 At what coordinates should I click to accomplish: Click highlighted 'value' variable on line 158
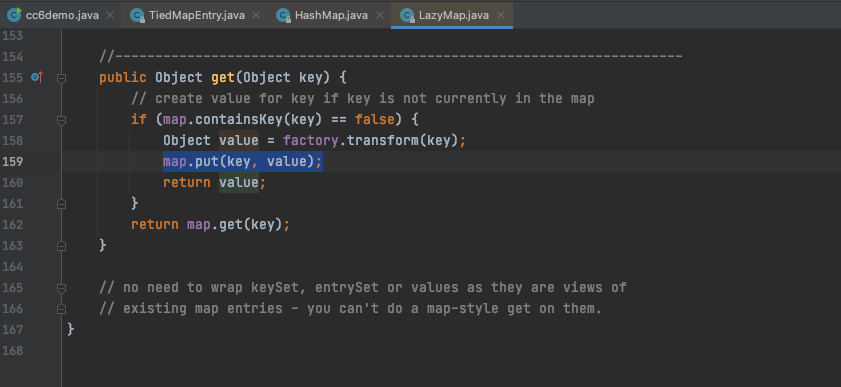239,140
